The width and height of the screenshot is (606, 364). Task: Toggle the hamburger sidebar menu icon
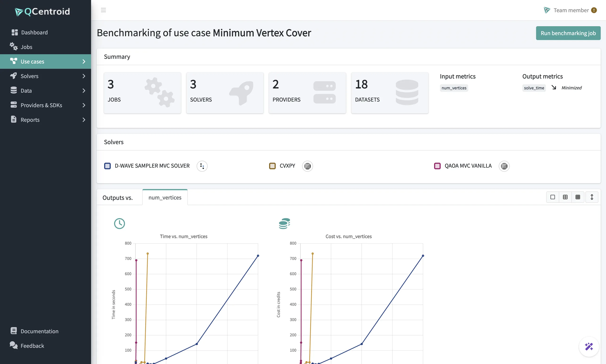point(103,10)
